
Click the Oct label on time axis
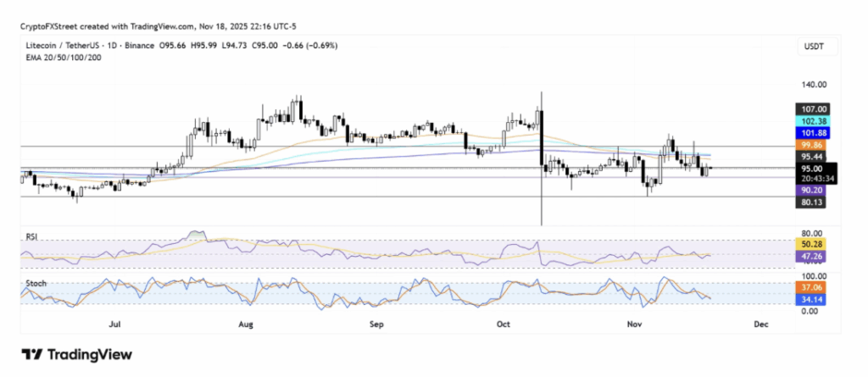[x=504, y=324]
